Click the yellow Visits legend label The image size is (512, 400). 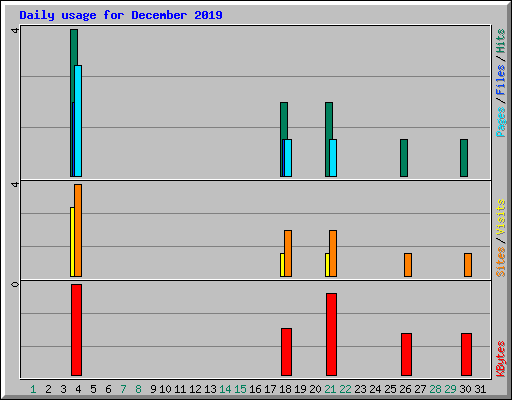pyautogui.click(x=500, y=217)
